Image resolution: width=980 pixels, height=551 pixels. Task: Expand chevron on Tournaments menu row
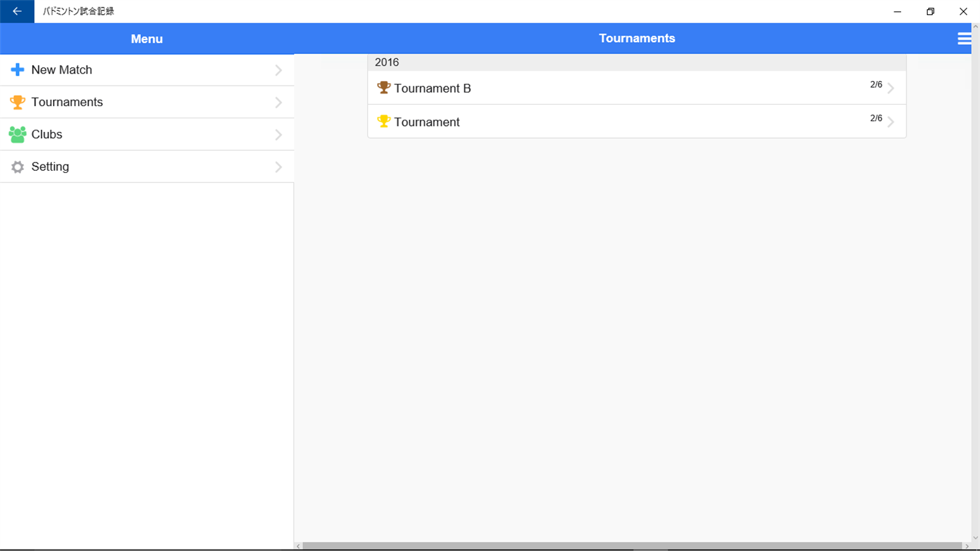pyautogui.click(x=278, y=102)
